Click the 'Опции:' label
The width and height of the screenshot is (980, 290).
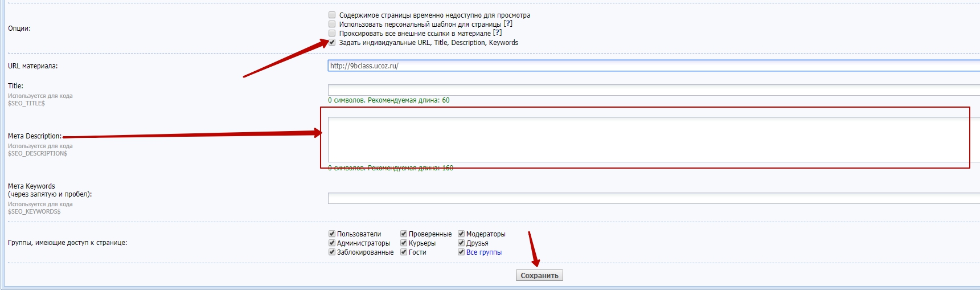click(x=19, y=28)
